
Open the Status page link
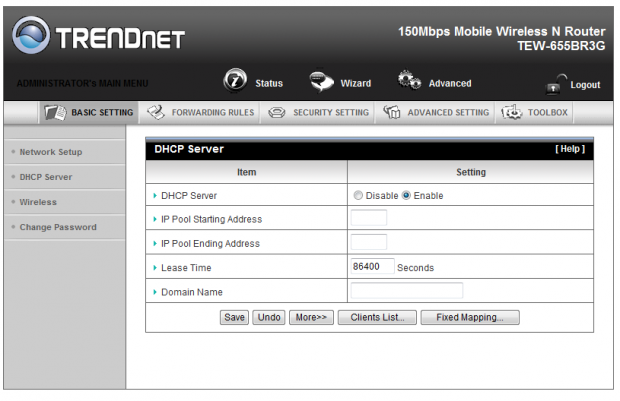[x=269, y=83]
